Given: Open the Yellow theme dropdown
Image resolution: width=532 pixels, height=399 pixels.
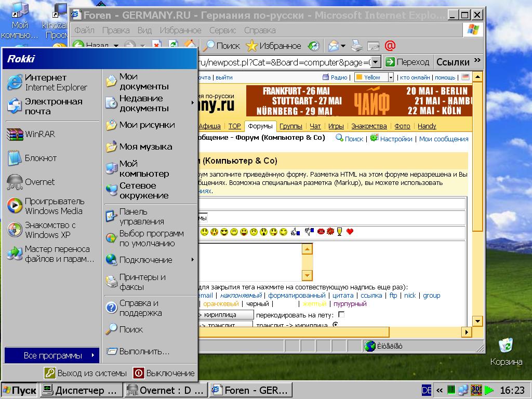Looking at the screenshot, I should click(x=391, y=77).
